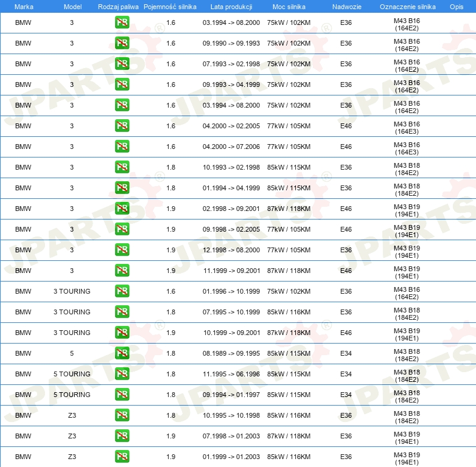Select the date range 10.1995 -> 10.1998
This screenshot has width=476, height=467.
231,415
